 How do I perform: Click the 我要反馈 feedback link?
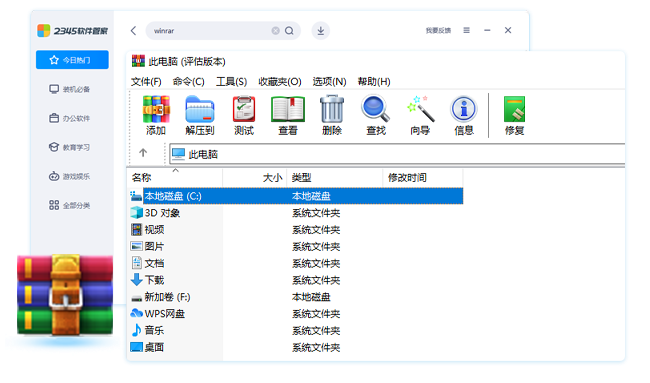point(438,30)
